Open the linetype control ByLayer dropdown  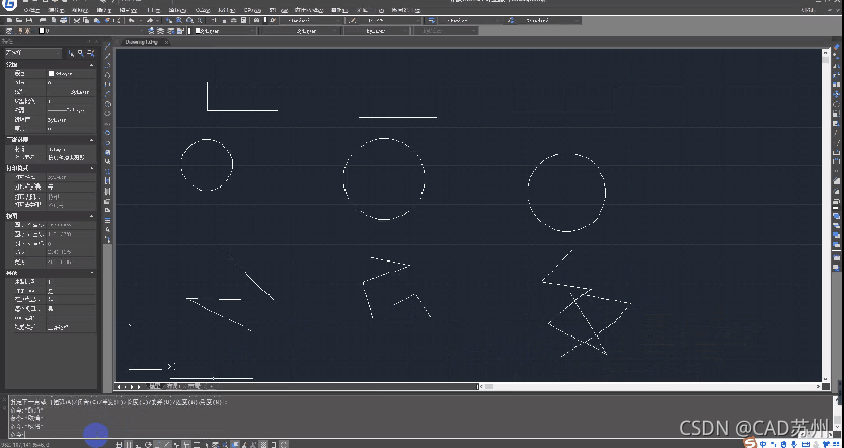(301, 31)
